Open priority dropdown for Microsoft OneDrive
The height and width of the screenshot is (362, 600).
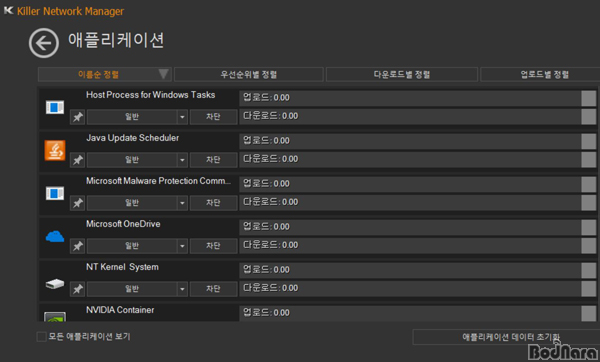tap(182, 246)
